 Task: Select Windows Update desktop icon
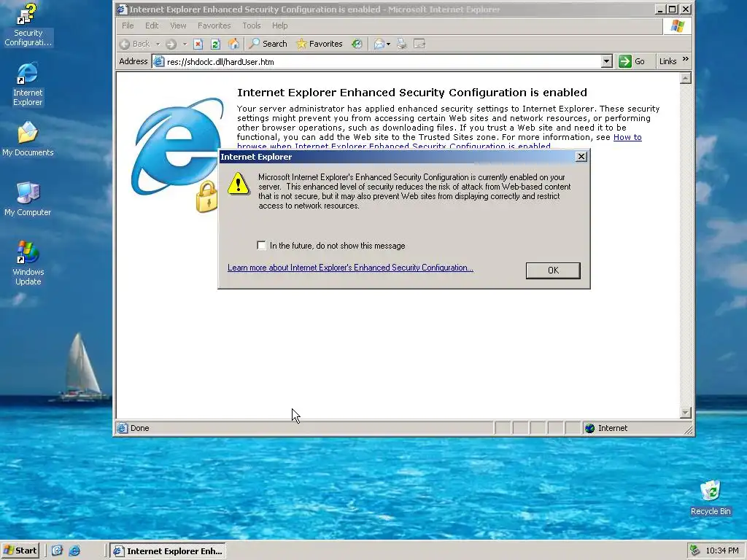pos(28,263)
